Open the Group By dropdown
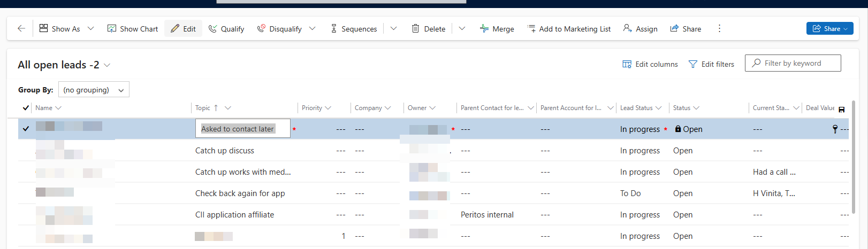 click(x=94, y=90)
